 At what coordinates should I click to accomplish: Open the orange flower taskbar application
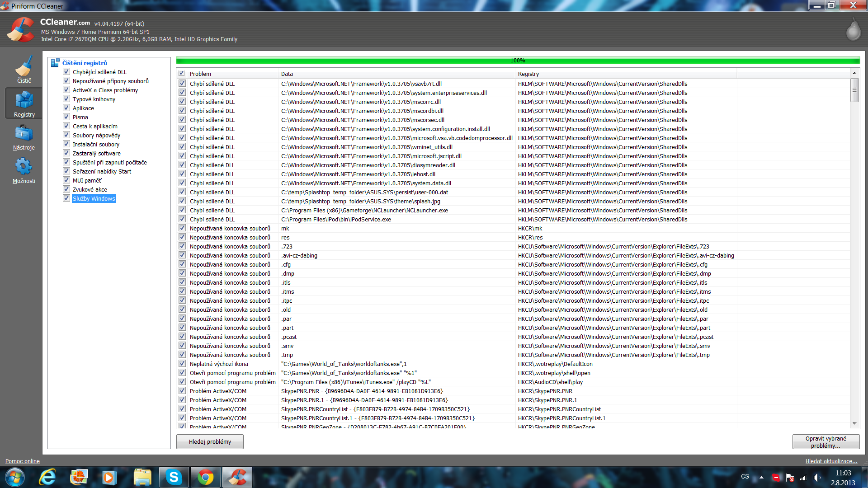(x=79, y=477)
